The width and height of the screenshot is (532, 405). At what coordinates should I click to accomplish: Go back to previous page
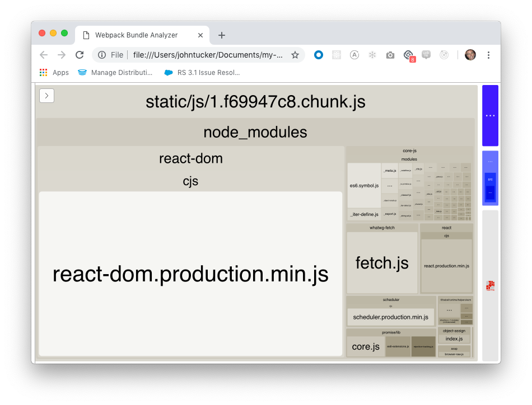(44, 55)
